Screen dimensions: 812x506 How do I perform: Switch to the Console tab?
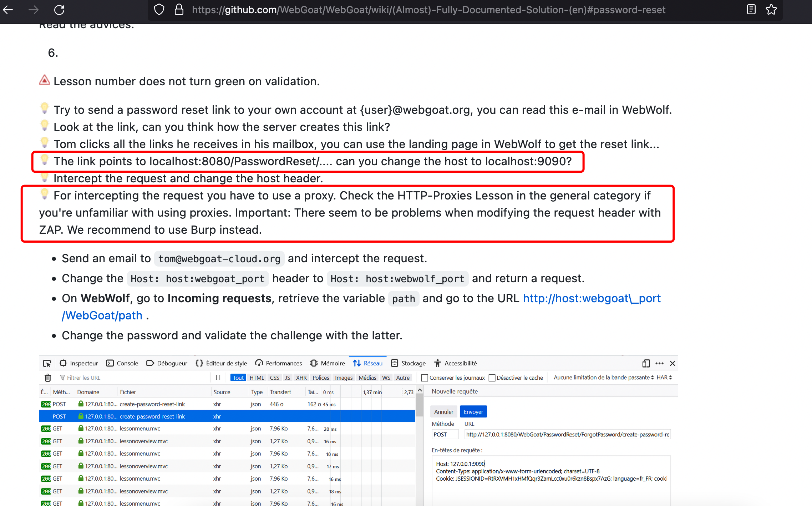pos(122,363)
